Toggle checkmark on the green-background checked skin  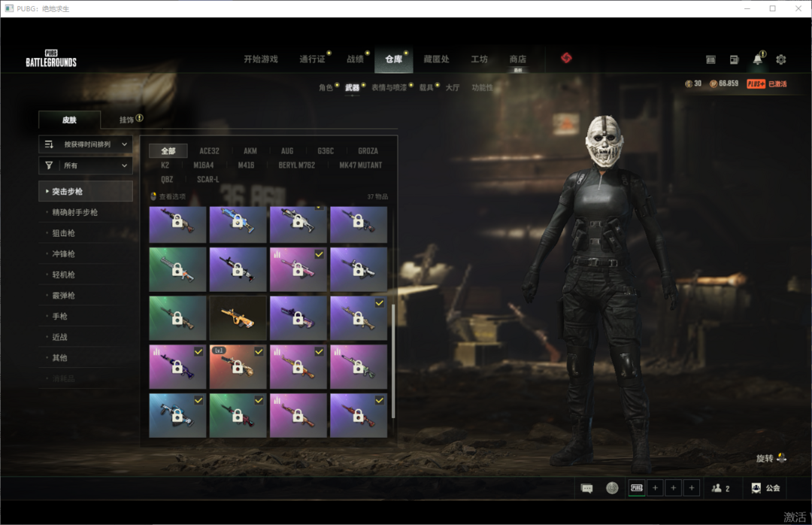[259, 400]
